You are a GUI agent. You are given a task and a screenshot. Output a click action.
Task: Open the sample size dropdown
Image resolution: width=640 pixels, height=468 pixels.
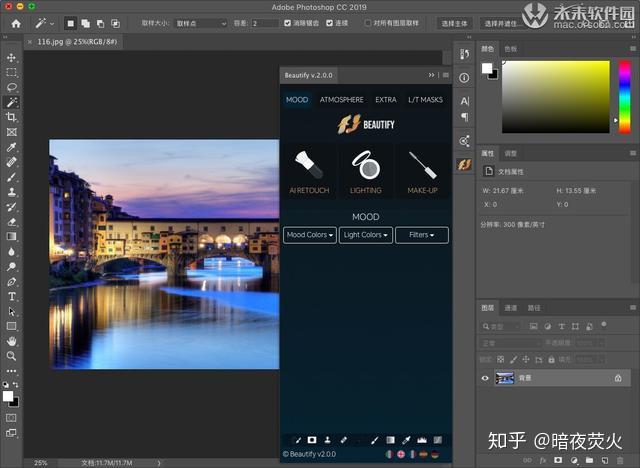click(201, 24)
